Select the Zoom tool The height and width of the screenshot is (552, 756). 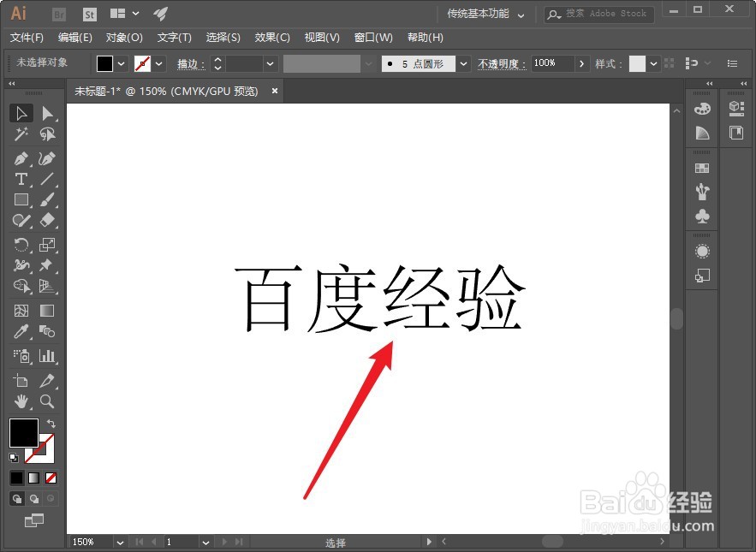[47, 401]
